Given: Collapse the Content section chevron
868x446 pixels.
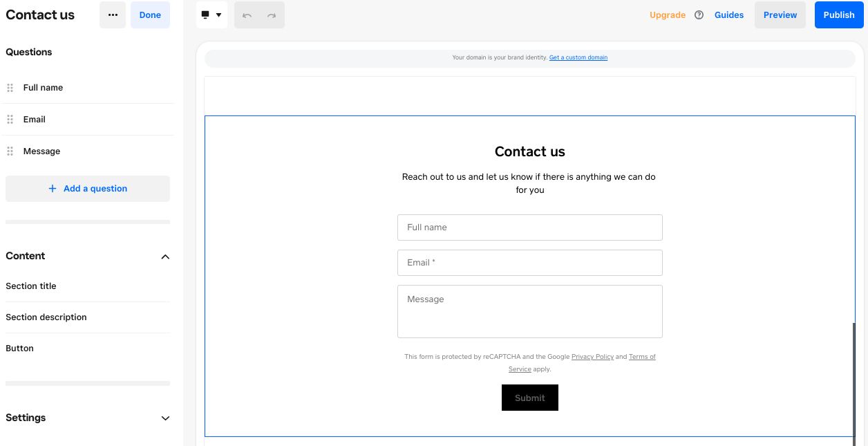Looking at the screenshot, I should [165, 257].
